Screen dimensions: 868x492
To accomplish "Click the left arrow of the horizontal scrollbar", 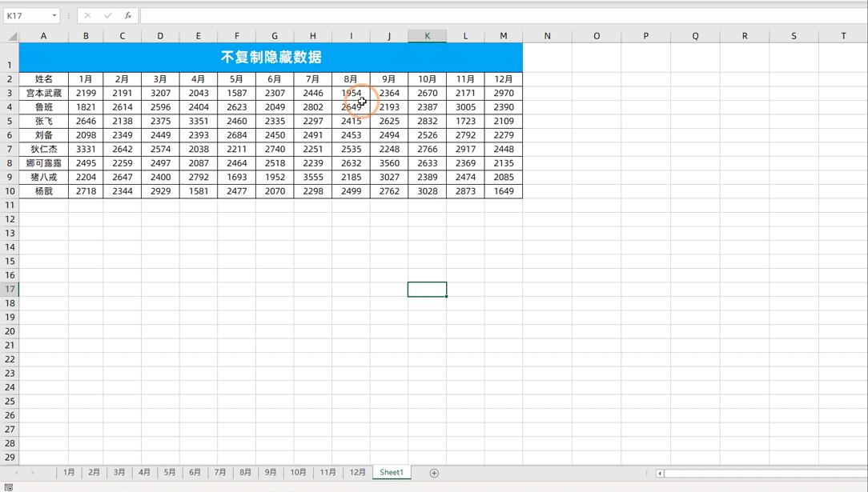I will pos(659,473).
